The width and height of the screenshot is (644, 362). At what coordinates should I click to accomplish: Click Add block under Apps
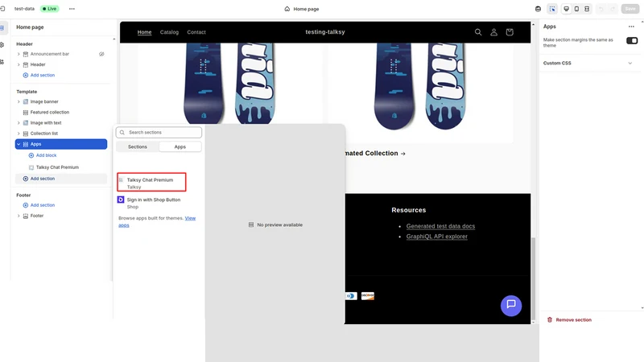point(43,155)
